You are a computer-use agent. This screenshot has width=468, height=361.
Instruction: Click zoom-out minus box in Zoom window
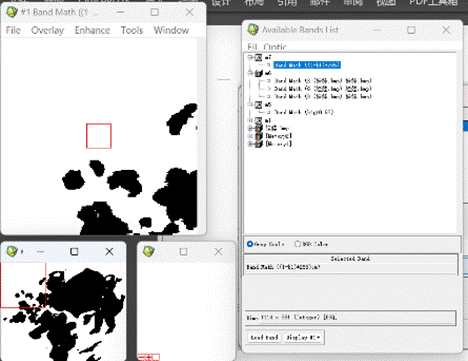pyautogui.click(x=141, y=357)
